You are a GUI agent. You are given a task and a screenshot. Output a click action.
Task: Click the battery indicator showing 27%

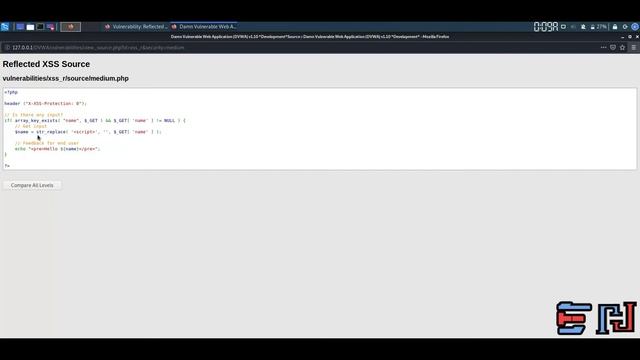pos(598,27)
